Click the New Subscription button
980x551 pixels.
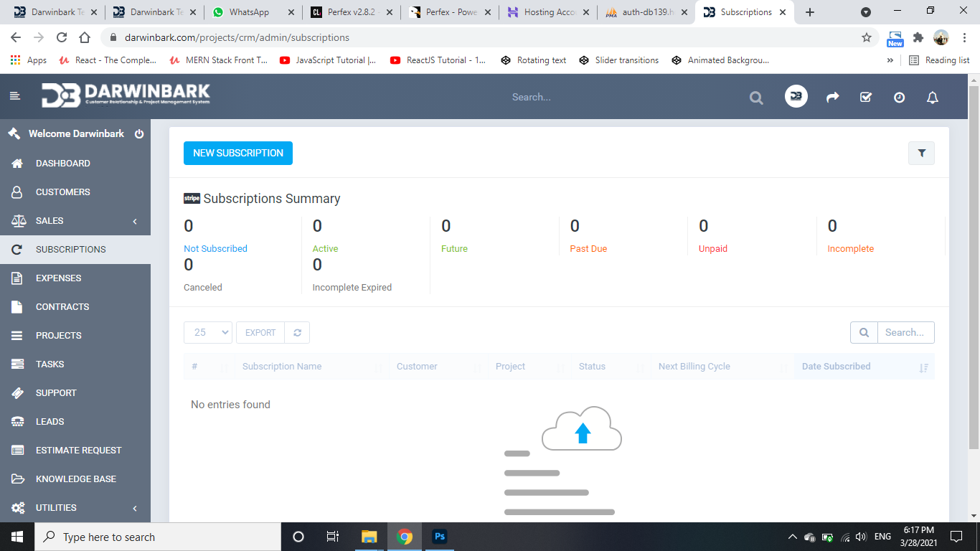click(x=238, y=153)
